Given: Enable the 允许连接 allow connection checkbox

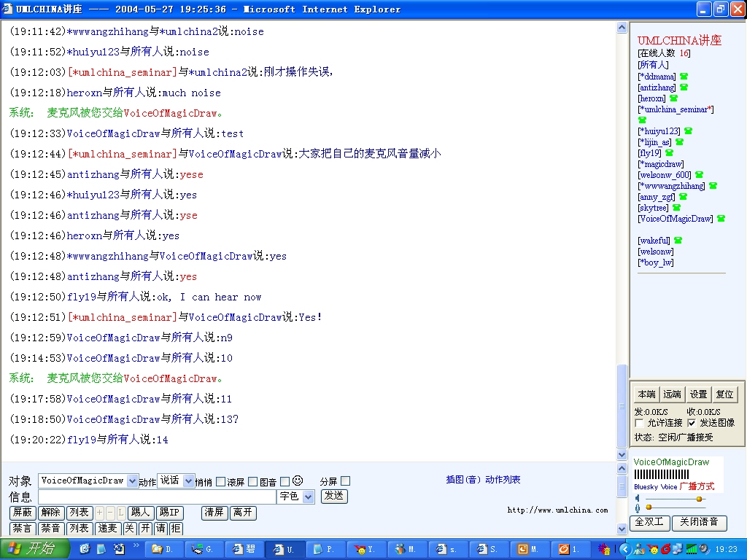Looking at the screenshot, I should (640, 423).
